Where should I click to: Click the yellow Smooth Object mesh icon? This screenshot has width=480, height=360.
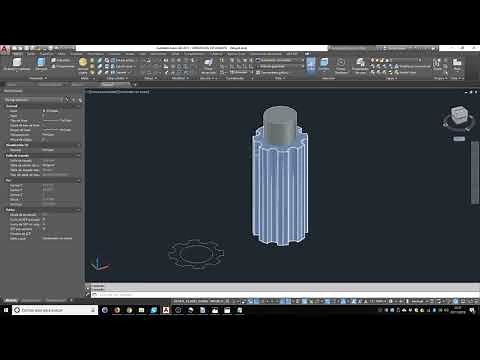pyautogui.click(x=83, y=62)
